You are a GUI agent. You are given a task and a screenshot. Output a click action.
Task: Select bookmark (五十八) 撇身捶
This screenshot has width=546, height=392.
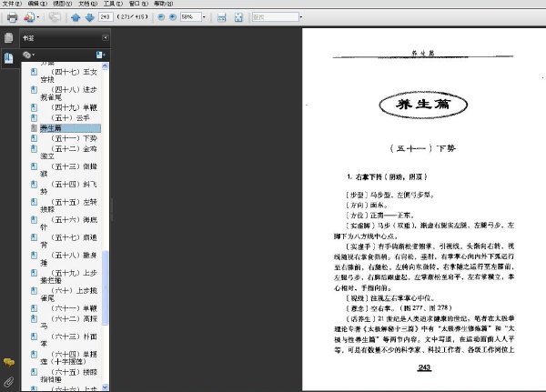coord(68,258)
